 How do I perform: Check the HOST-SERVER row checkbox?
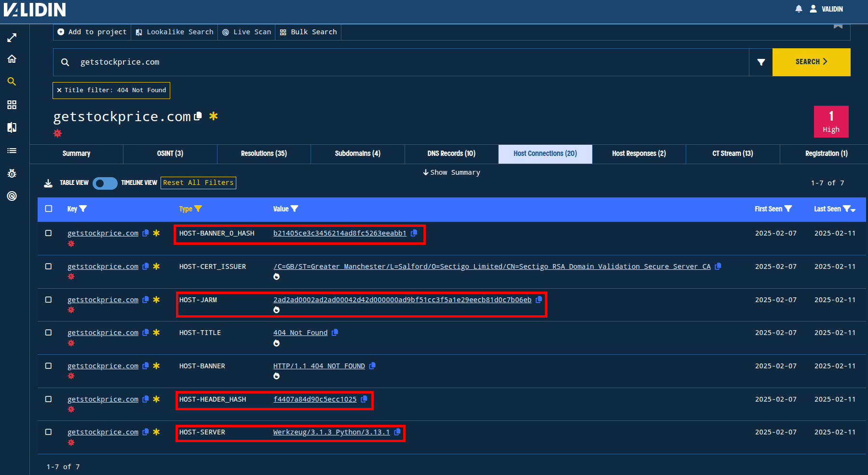click(x=48, y=432)
